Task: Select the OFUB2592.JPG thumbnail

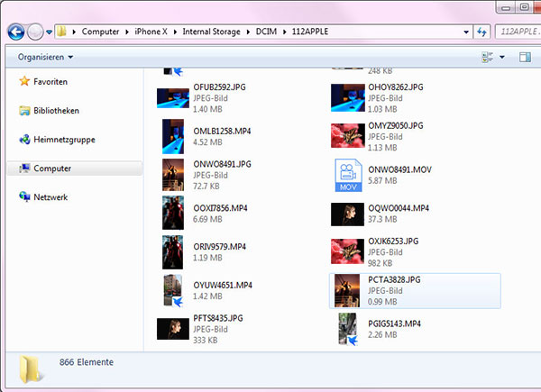Action: click(x=173, y=98)
